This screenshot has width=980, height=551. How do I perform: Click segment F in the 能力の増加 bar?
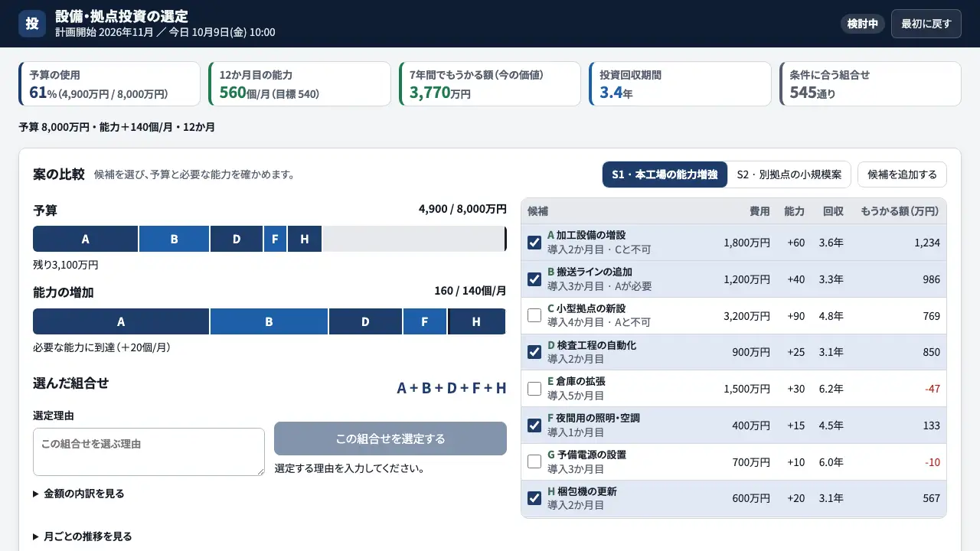click(x=425, y=321)
